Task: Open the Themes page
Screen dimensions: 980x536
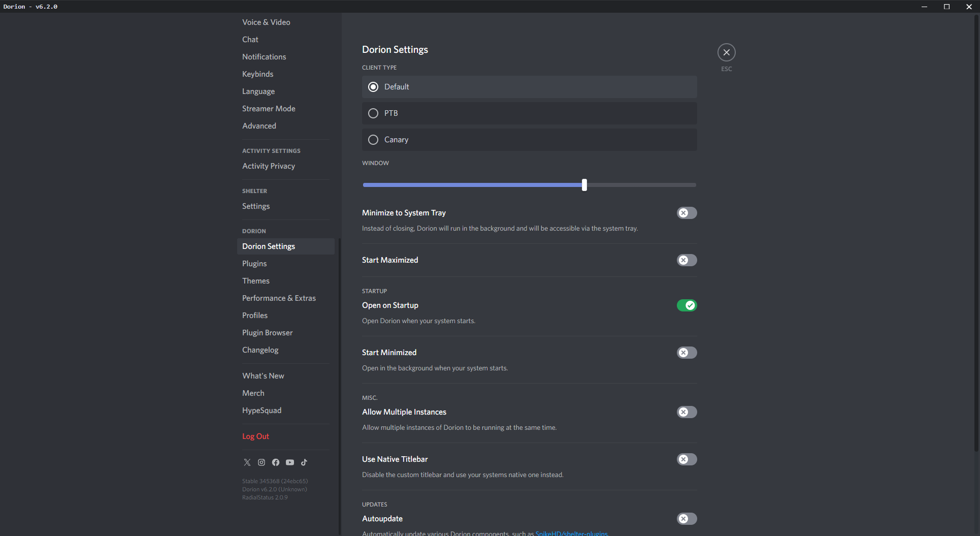Action: (x=285, y=281)
